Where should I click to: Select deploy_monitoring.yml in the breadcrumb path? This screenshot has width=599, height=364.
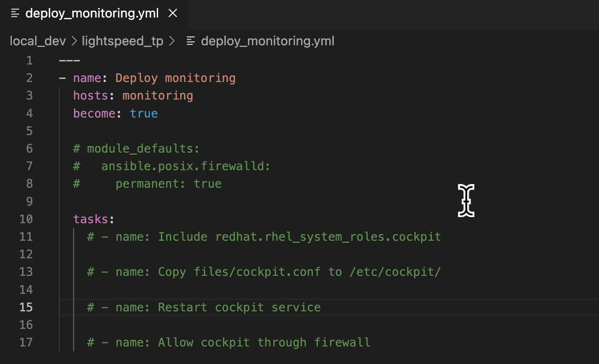click(268, 40)
